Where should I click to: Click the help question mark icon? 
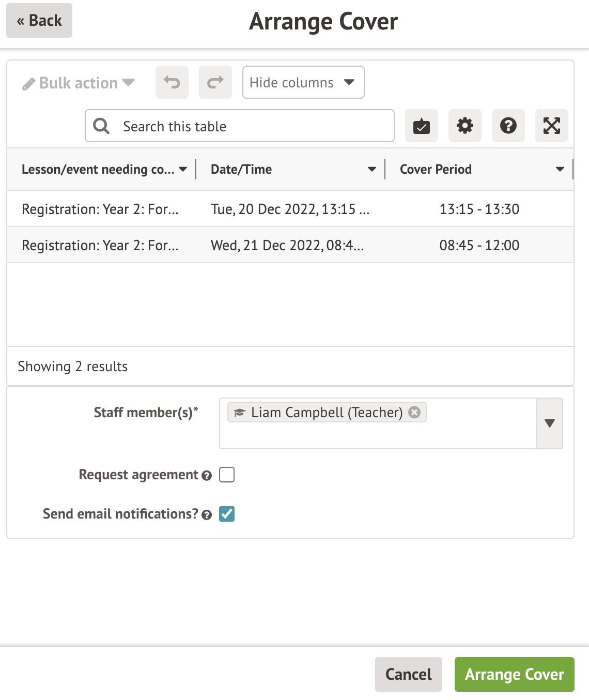[x=508, y=126]
